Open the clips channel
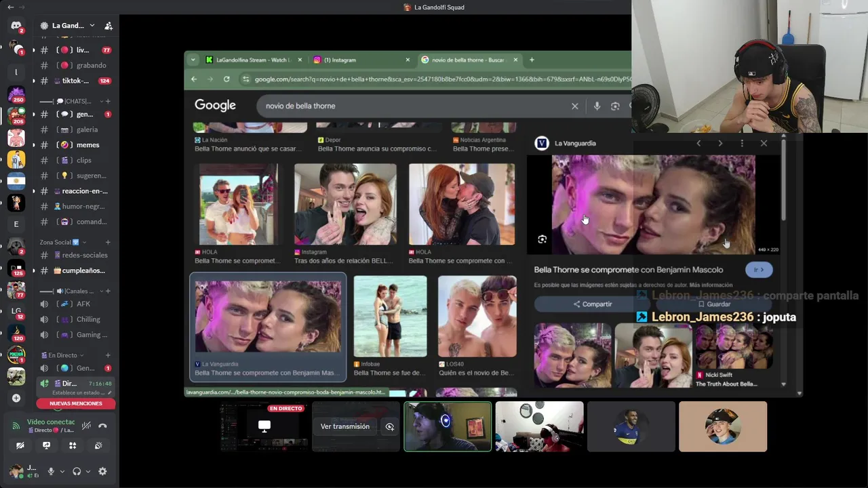The height and width of the screenshot is (488, 868). click(x=75, y=160)
